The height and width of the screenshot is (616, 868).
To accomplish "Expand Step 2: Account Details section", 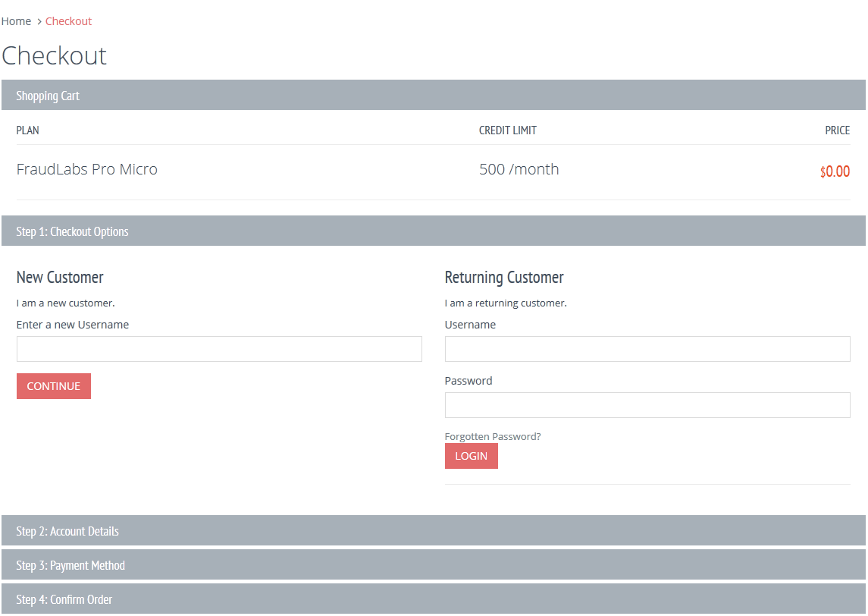I will [434, 531].
